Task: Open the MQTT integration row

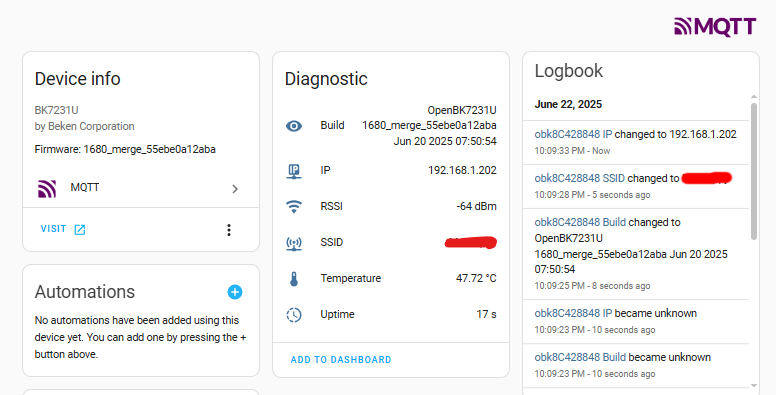Action: tap(141, 189)
